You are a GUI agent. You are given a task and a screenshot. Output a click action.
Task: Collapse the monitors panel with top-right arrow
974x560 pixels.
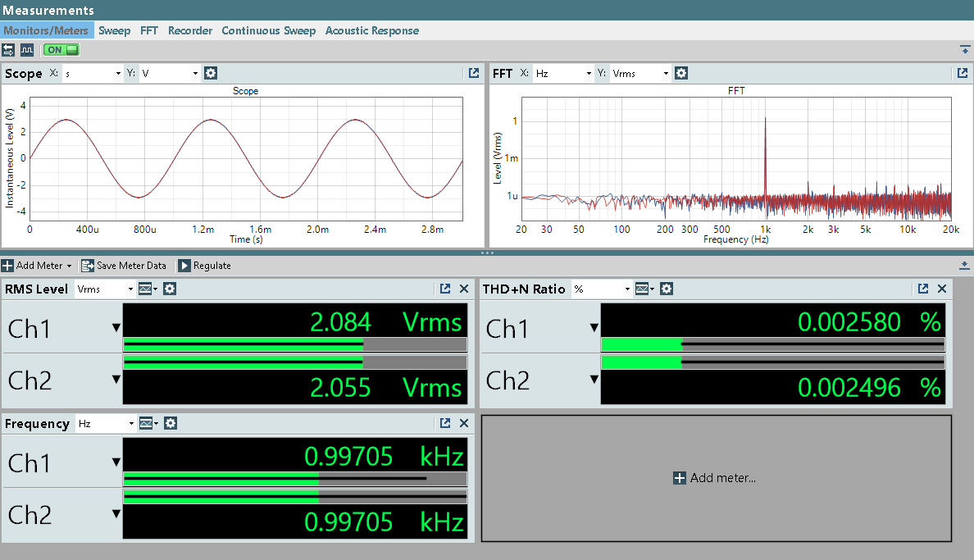pos(965,49)
